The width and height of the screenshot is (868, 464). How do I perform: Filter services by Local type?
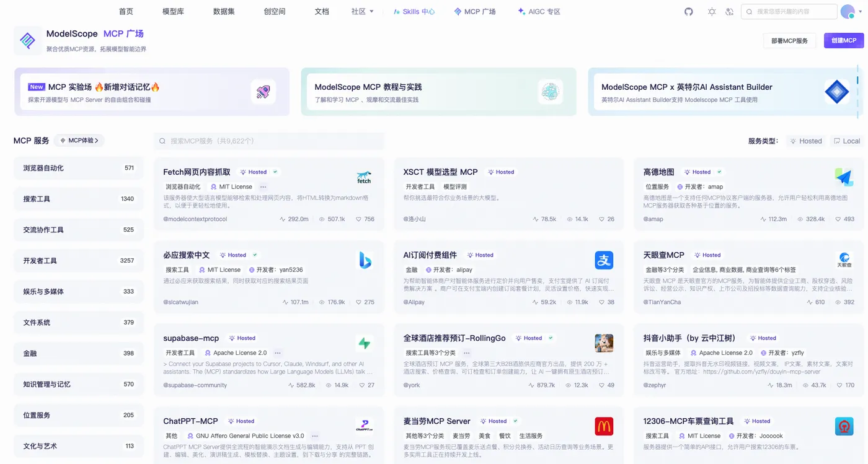tap(847, 141)
